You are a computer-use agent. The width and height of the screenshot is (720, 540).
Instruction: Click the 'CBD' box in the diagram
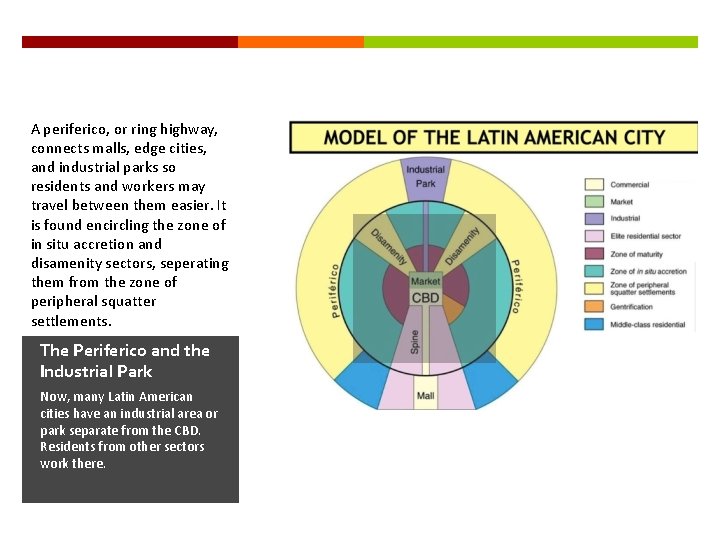pos(425,298)
